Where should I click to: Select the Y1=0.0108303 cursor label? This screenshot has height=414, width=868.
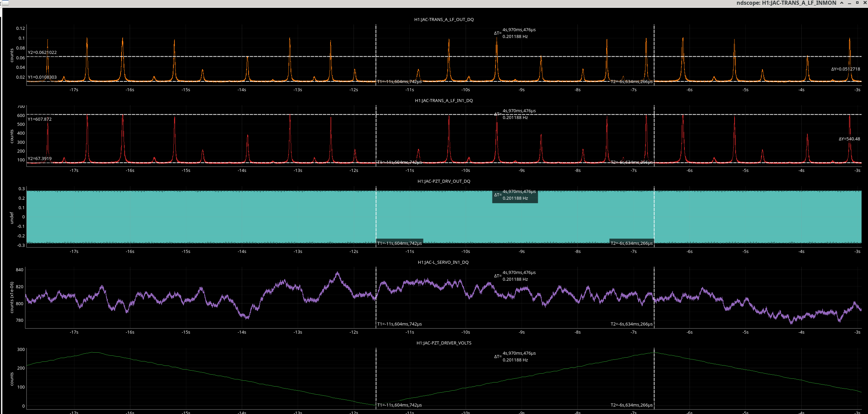(42, 77)
